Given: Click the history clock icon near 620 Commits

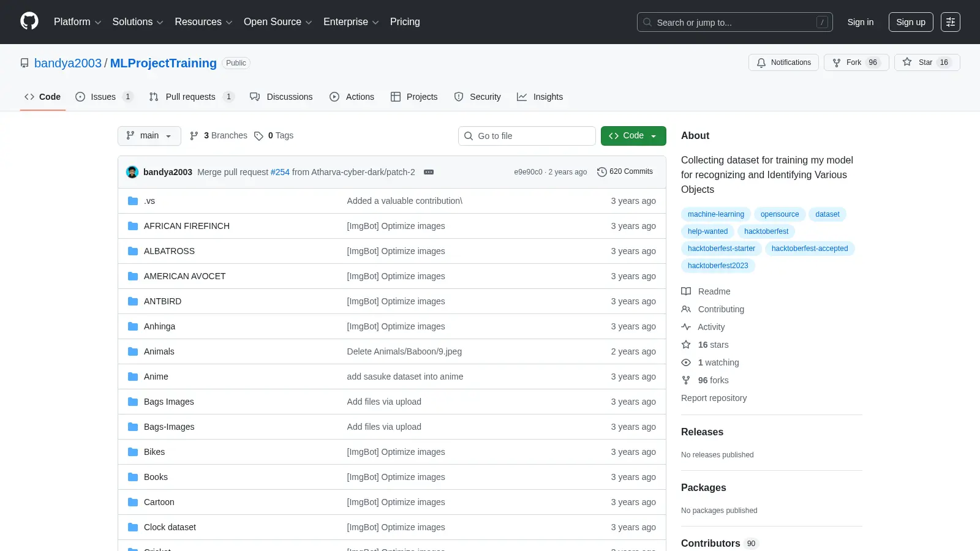Looking at the screenshot, I should pos(602,172).
